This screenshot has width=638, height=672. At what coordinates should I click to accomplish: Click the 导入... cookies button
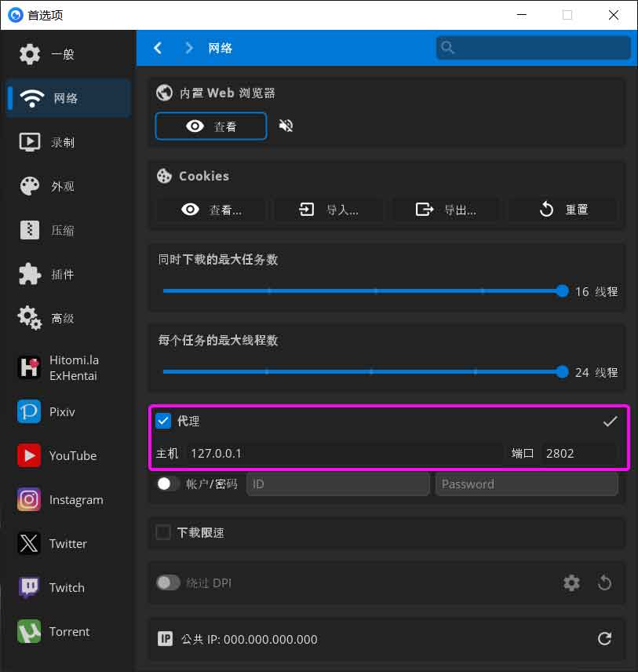pyautogui.click(x=329, y=210)
